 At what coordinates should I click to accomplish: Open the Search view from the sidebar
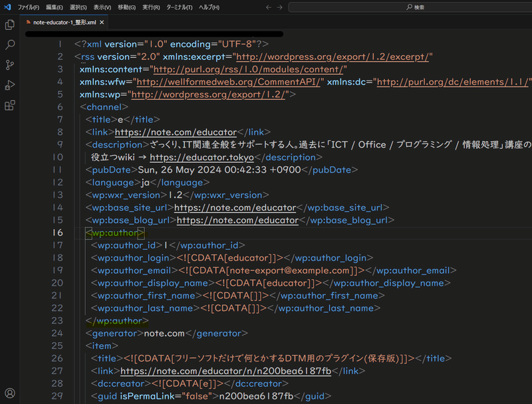click(9, 45)
